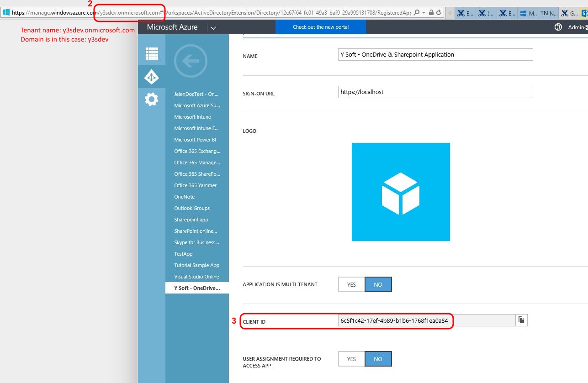
Task: Click into the Sign-On URL field
Action: click(x=435, y=92)
